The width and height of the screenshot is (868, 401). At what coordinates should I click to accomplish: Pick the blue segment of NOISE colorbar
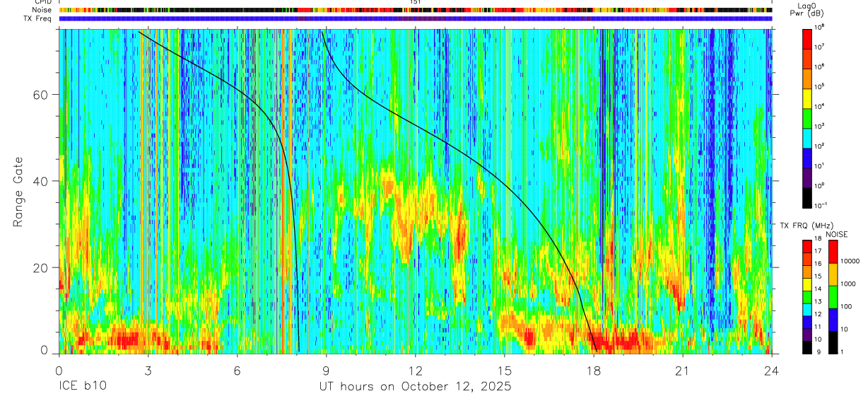click(833, 320)
